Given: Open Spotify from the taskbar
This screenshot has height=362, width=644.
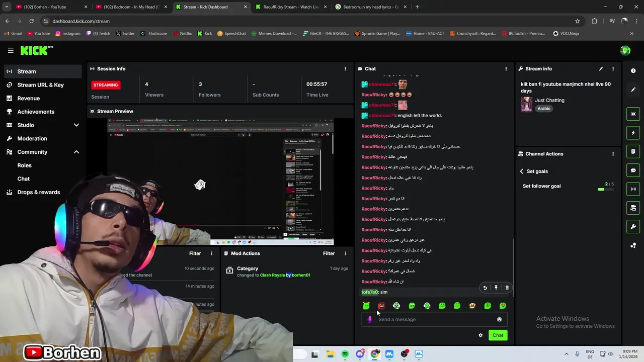Looking at the screenshot, I should point(345,354).
